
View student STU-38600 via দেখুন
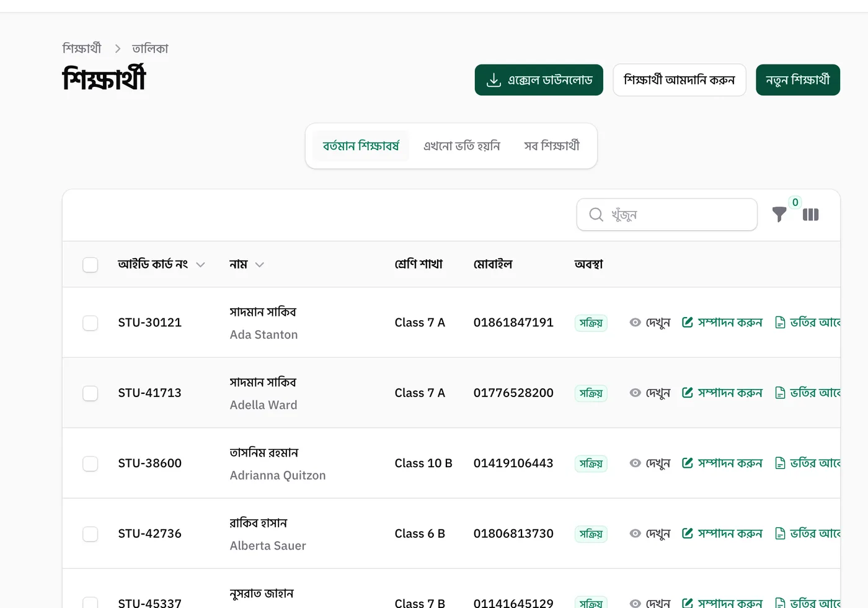650,463
